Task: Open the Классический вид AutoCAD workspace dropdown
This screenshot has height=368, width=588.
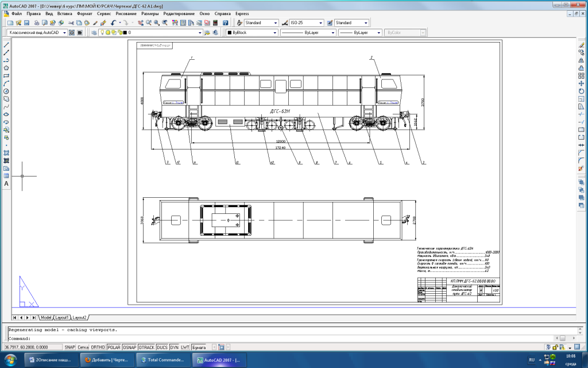Action: [x=37, y=33]
